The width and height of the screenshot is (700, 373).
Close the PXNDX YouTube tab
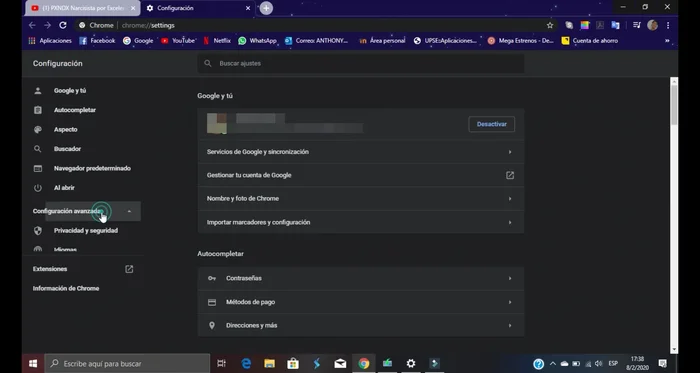click(x=133, y=8)
